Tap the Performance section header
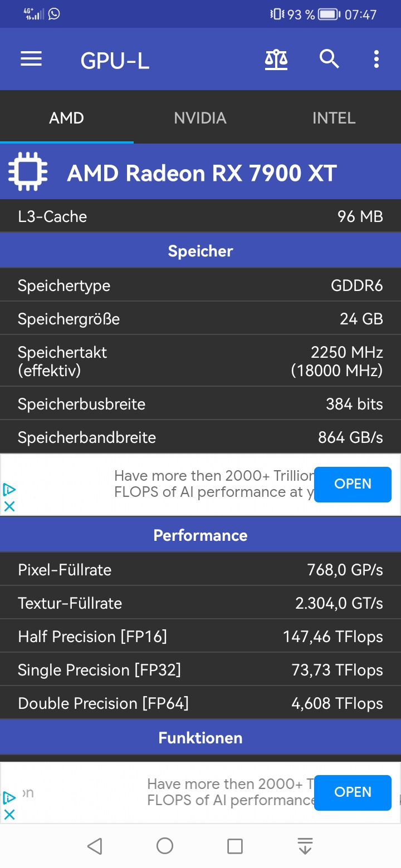Image resolution: width=401 pixels, height=868 pixels. (200, 535)
